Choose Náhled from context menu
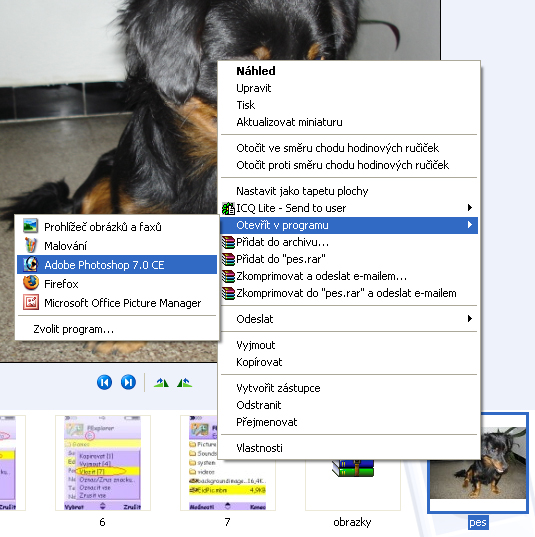Viewport: 535px width, 537px height. pyautogui.click(x=349, y=71)
